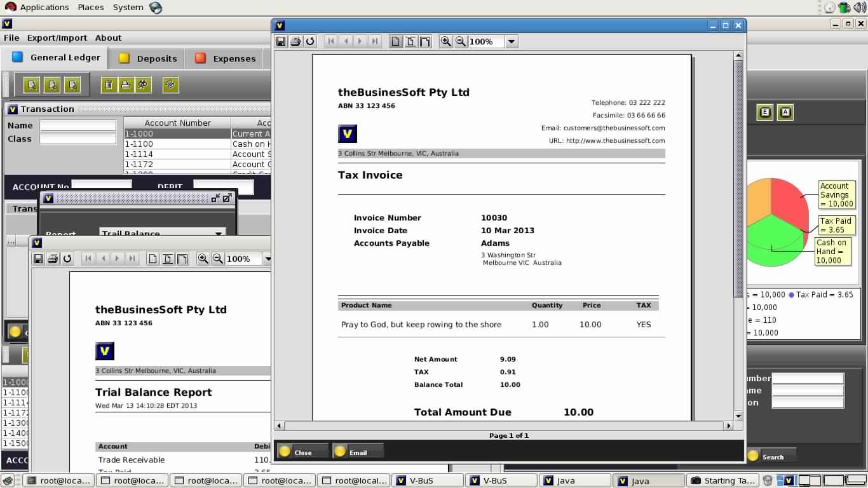Click third document icon in ledger toolbar
This screenshot has height=488, width=868.
point(72,85)
